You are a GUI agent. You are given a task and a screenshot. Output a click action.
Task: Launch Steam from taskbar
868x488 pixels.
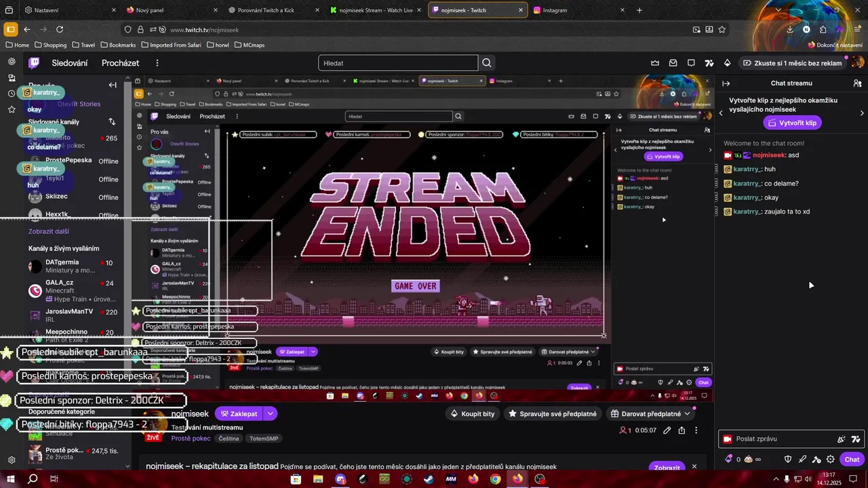pos(429,479)
